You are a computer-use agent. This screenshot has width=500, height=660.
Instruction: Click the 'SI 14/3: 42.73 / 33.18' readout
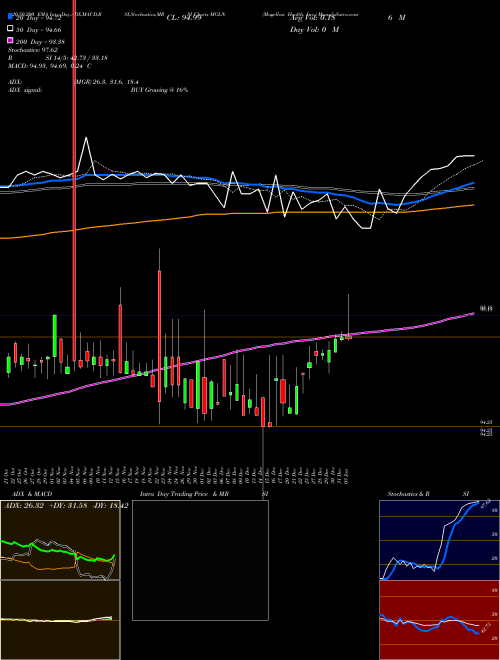[76, 58]
